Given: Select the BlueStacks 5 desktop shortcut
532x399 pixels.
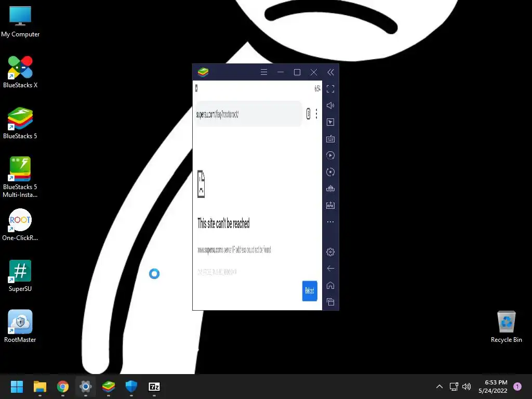Looking at the screenshot, I should 20,123.
